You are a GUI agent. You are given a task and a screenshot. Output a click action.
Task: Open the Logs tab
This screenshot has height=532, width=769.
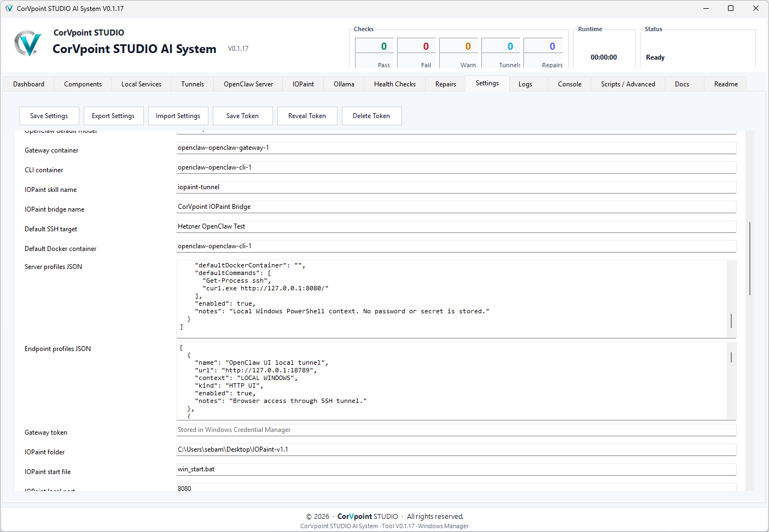(525, 84)
